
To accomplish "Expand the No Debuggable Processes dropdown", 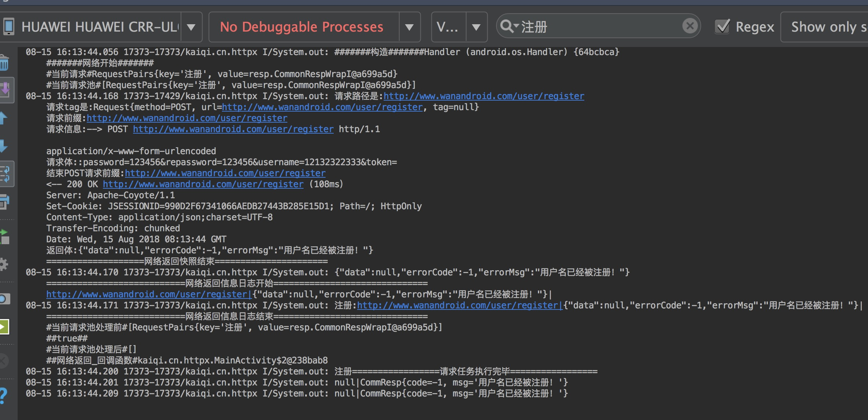I will click(x=409, y=27).
